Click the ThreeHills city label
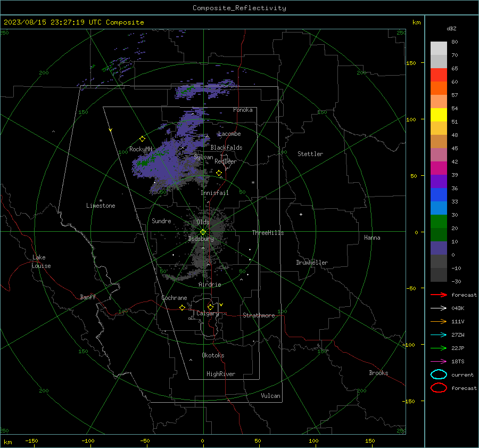The image size is (479, 448). 268,233
